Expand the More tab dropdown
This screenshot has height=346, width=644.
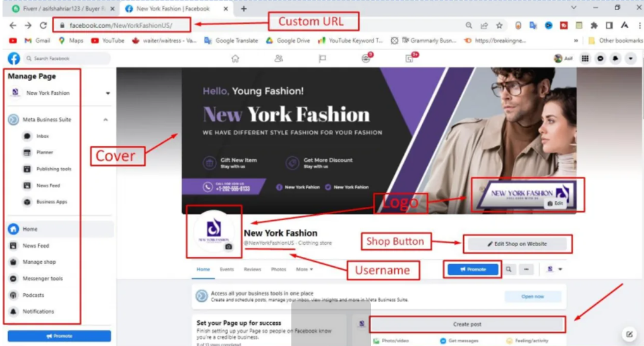click(x=305, y=269)
